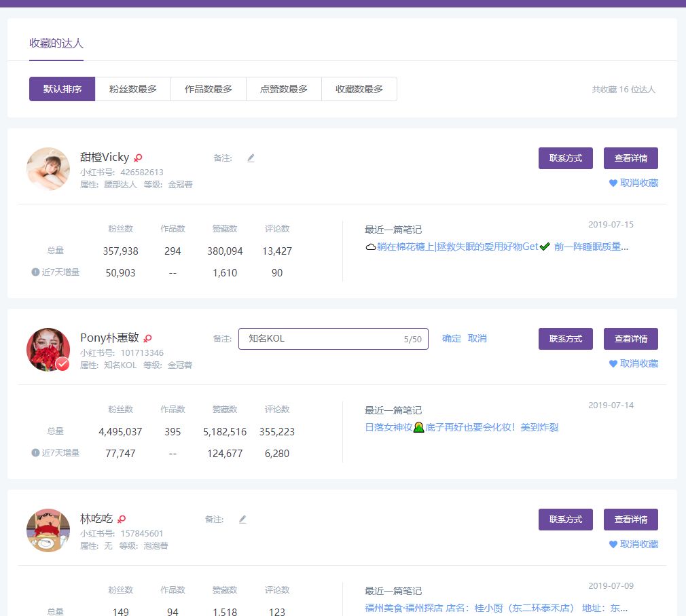The height and width of the screenshot is (616, 686).
Task: Edit remark pencil icon for 甜橙Vicky
Action: coord(251,158)
